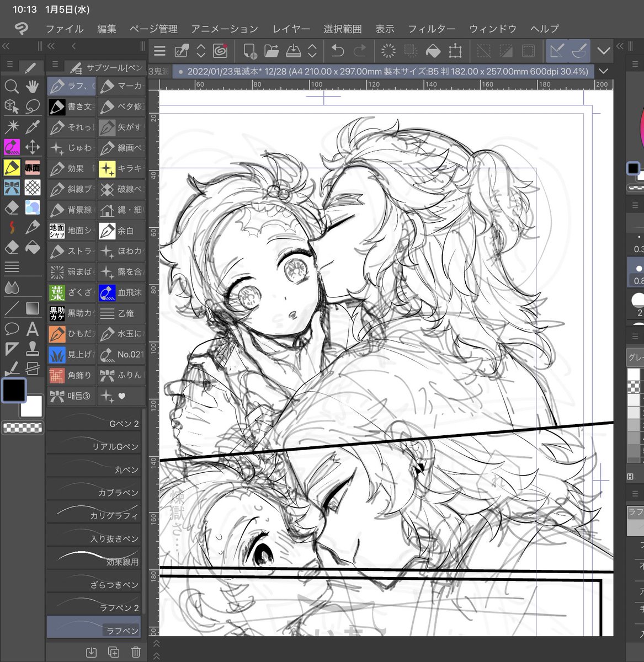Select the transparent color checkered swatch
Image resolution: width=644 pixels, height=662 pixels.
point(23,427)
